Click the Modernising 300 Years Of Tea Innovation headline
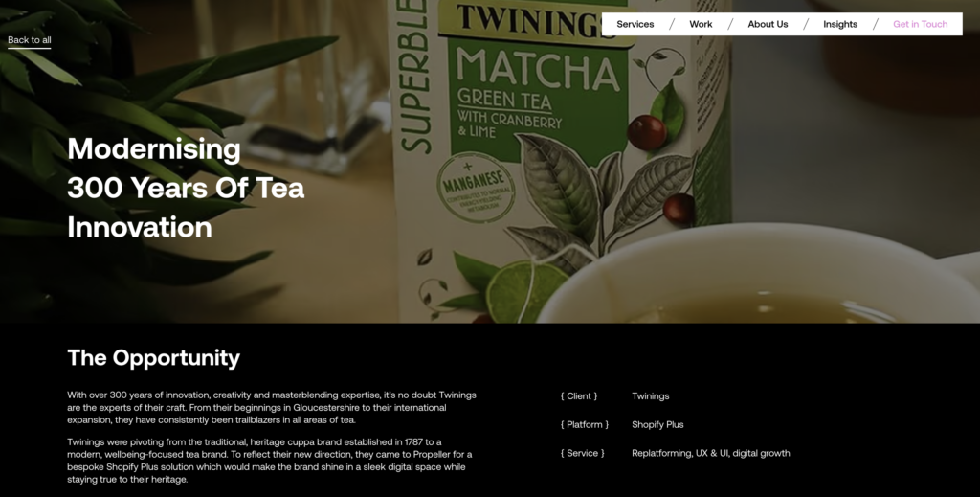The image size is (980, 497). tap(186, 188)
